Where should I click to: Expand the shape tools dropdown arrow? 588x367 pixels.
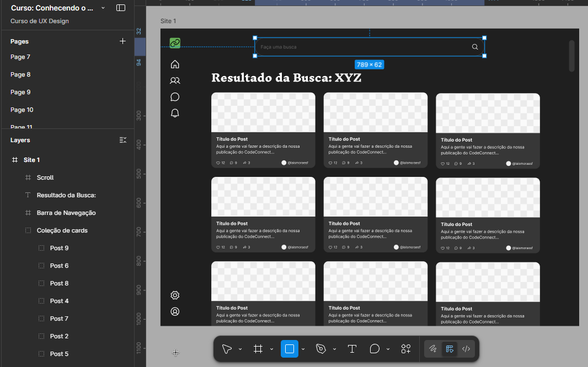point(303,349)
